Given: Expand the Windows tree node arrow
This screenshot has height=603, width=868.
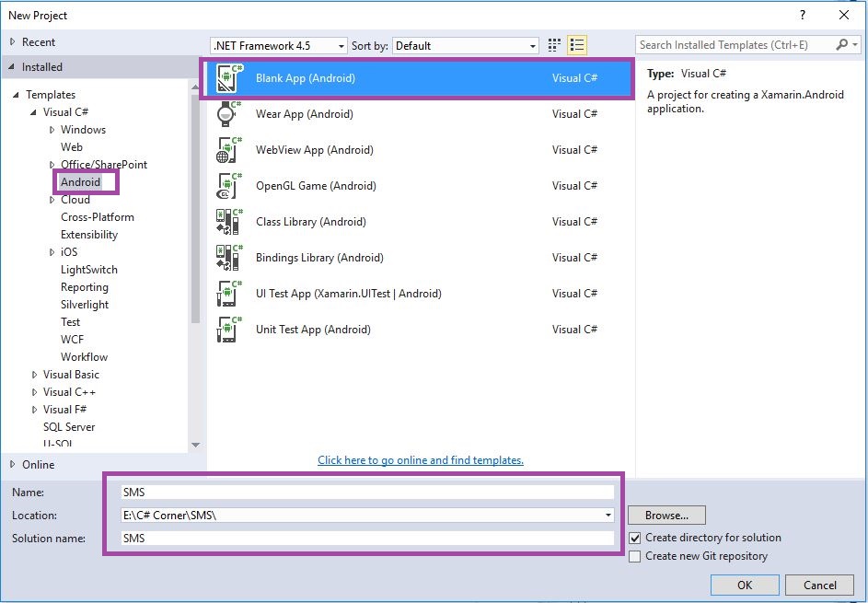Looking at the screenshot, I should (x=52, y=130).
